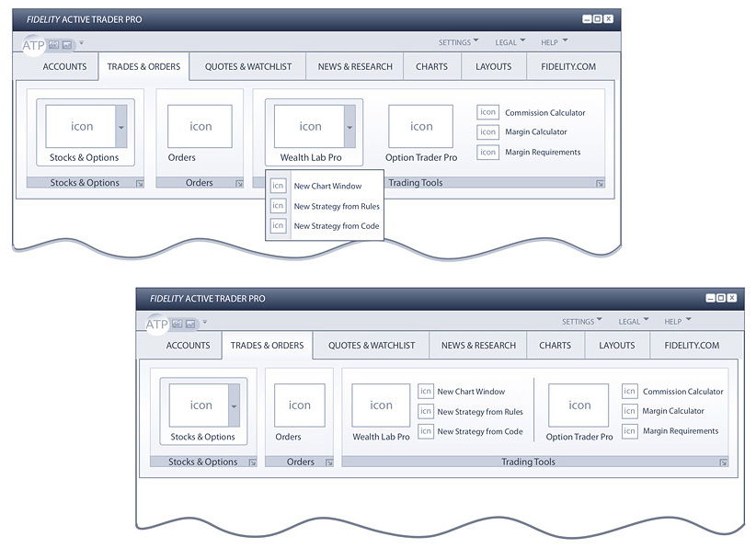Click the Stocks & Options large icon in the lower window
The image size is (756, 548).
(x=199, y=405)
